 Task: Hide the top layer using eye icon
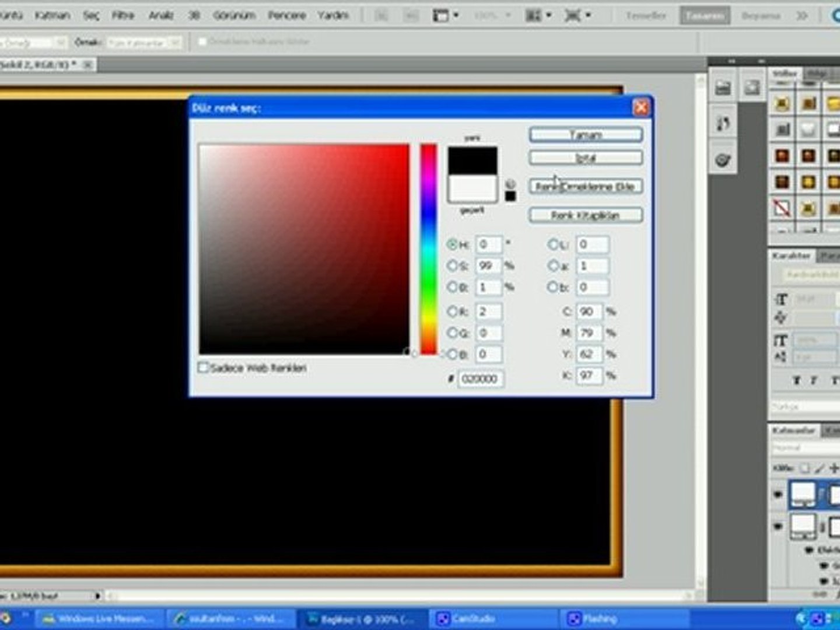click(x=778, y=495)
